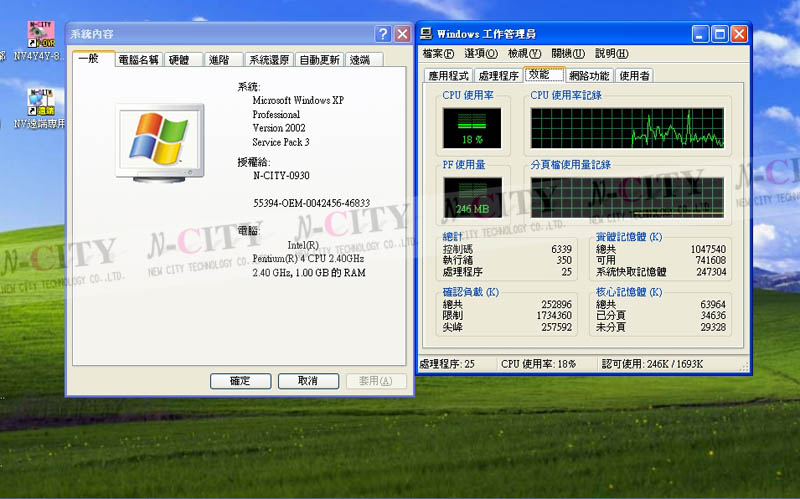Open the 檔案(F) menu in Task Manager
Image resolution: width=800 pixels, height=499 pixels.
[x=438, y=53]
